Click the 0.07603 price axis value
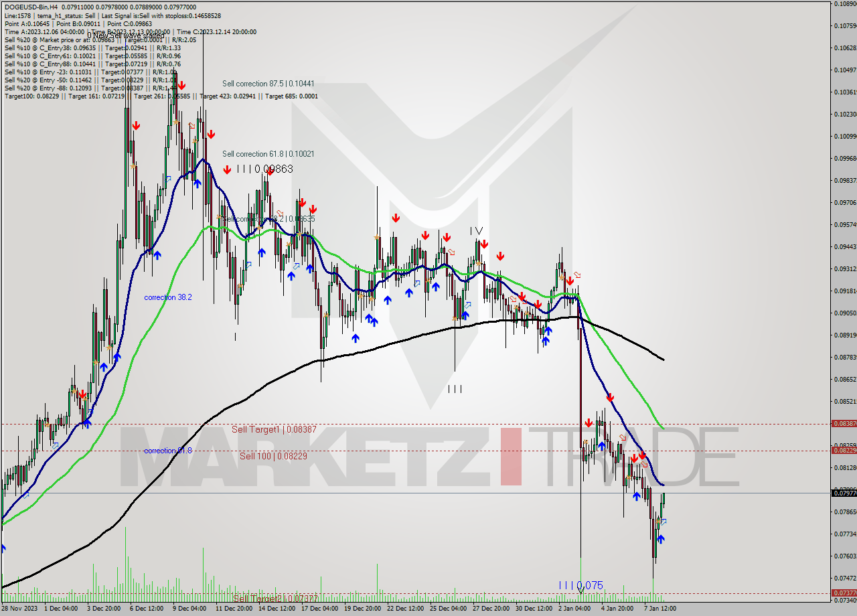This screenshot has height=616, width=857. click(845, 556)
